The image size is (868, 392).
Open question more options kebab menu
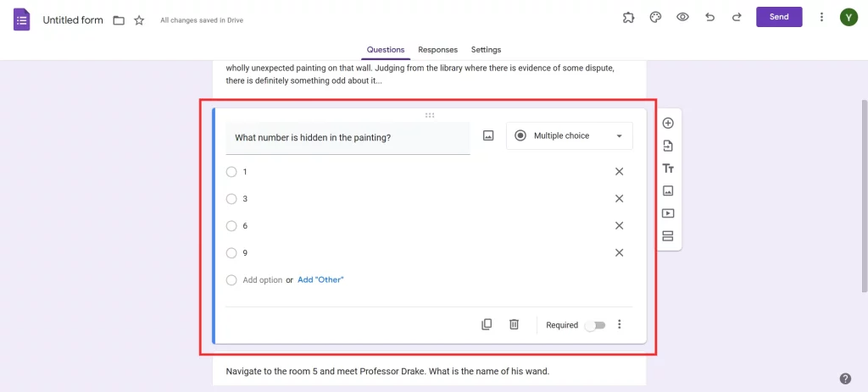(620, 324)
